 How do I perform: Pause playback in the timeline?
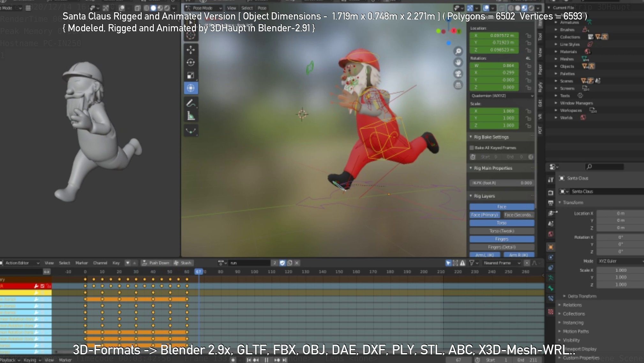tap(266, 360)
